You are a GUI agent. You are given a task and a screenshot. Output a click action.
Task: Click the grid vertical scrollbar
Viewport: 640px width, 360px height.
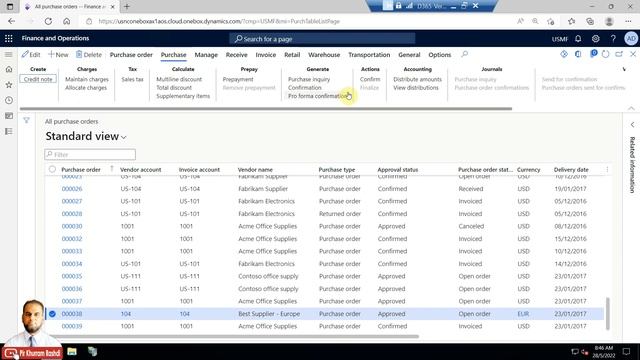(608, 313)
